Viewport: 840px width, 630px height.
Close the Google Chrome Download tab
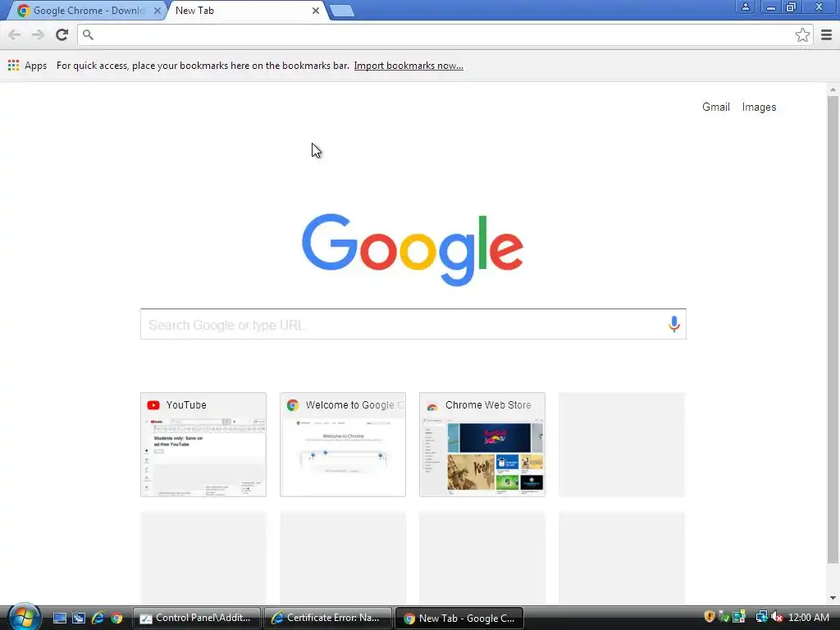click(157, 11)
